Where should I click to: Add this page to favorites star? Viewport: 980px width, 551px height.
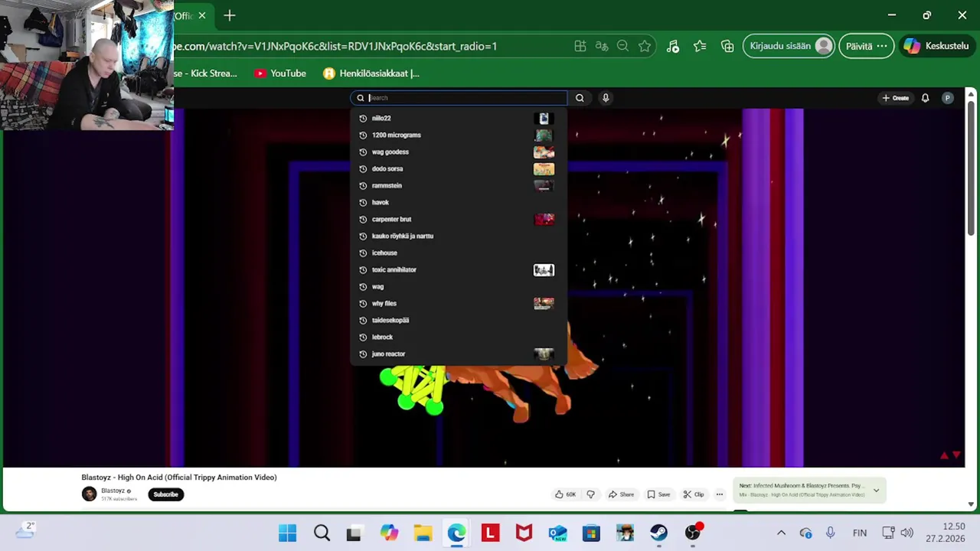(x=645, y=47)
